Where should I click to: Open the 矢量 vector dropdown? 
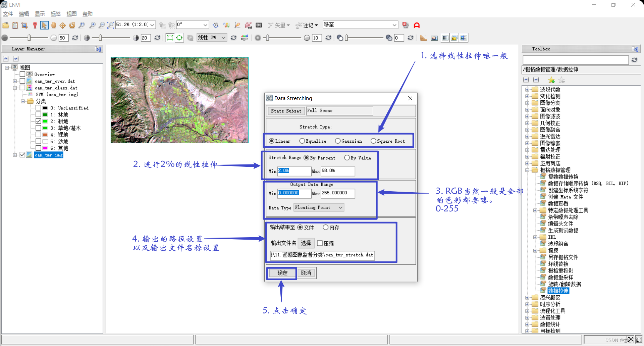click(x=279, y=25)
